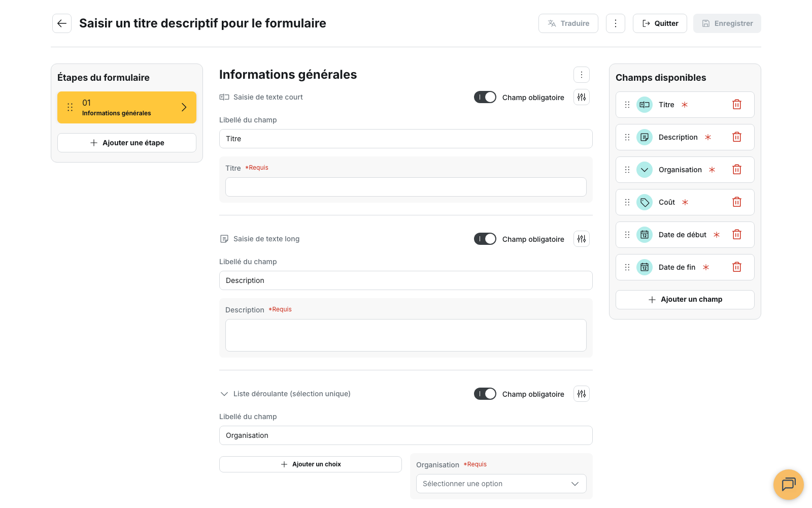Click the Enregistrer button
The height and width of the screenshot is (508, 812).
pyautogui.click(x=727, y=23)
